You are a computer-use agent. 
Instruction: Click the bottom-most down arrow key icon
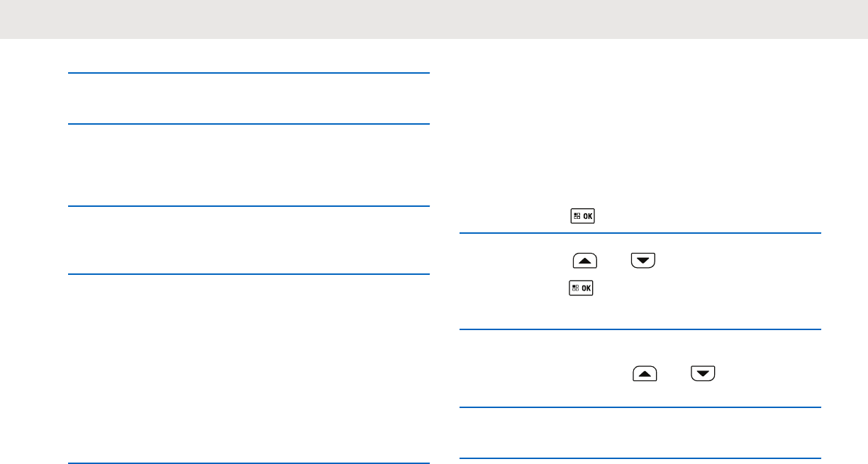pyautogui.click(x=701, y=373)
